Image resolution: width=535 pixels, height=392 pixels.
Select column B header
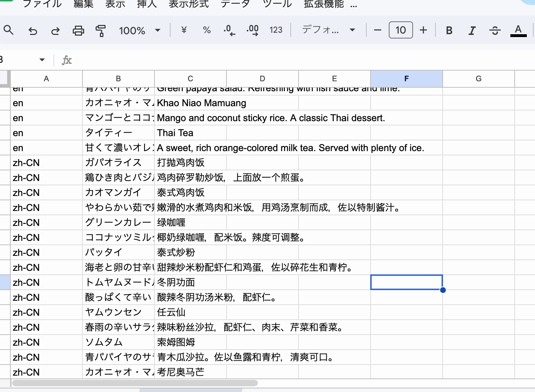click(118, 79)
